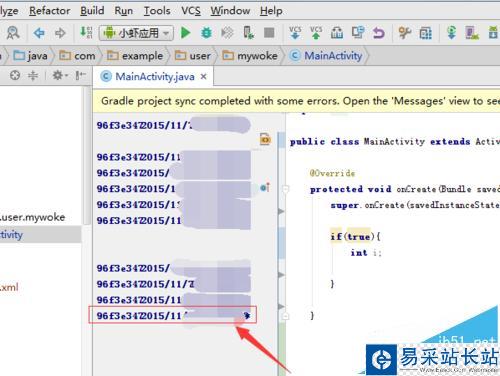Image resolution: width=500 pixels, height=376 pixels.
Task: Close the MainActivity.java tab
Action: click(203, 77)
